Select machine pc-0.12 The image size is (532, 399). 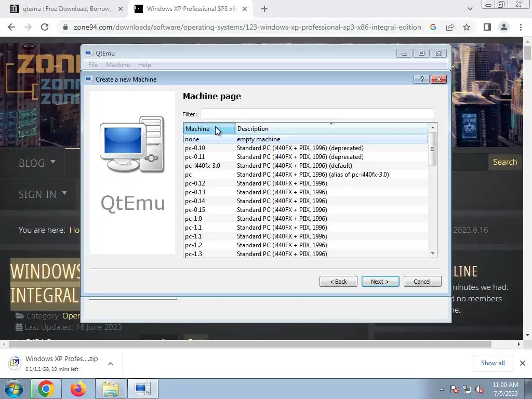[305, 183]
